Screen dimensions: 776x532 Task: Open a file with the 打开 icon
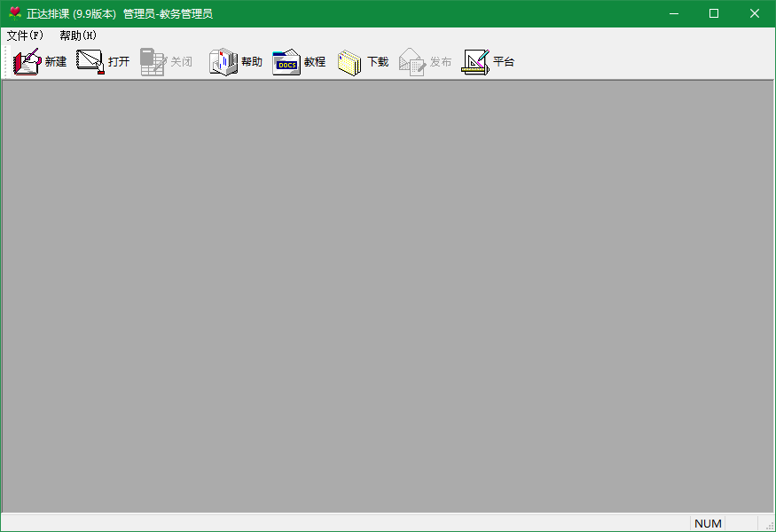coord(90,62)
